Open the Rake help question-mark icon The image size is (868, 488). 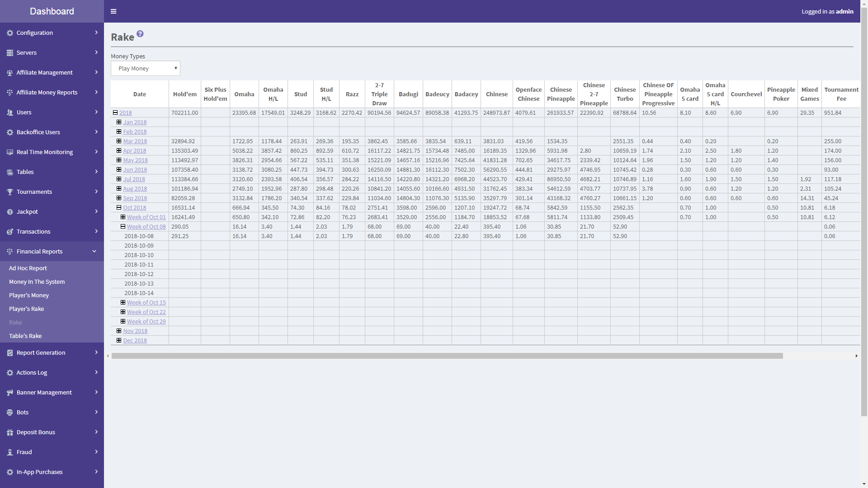point(140,34)
